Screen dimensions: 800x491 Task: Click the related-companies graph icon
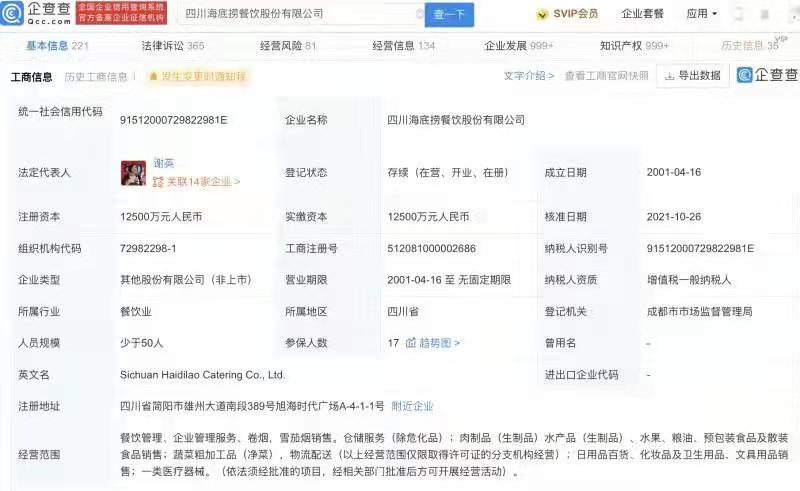(158, 182)
